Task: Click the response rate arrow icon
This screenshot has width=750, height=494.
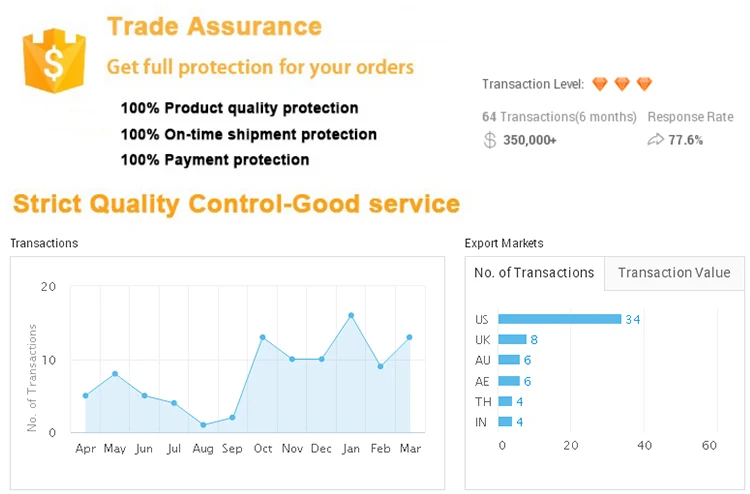Action: coord(656,140)
